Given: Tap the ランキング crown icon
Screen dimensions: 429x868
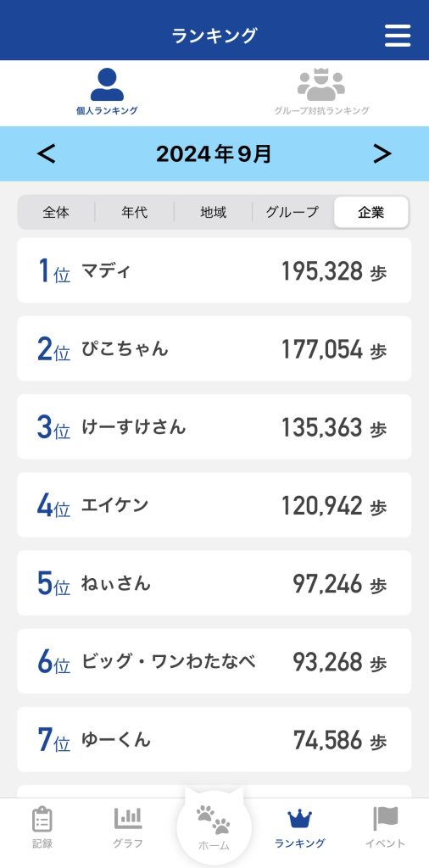Looking at the screenshot, I should click(x=299, y=819).
